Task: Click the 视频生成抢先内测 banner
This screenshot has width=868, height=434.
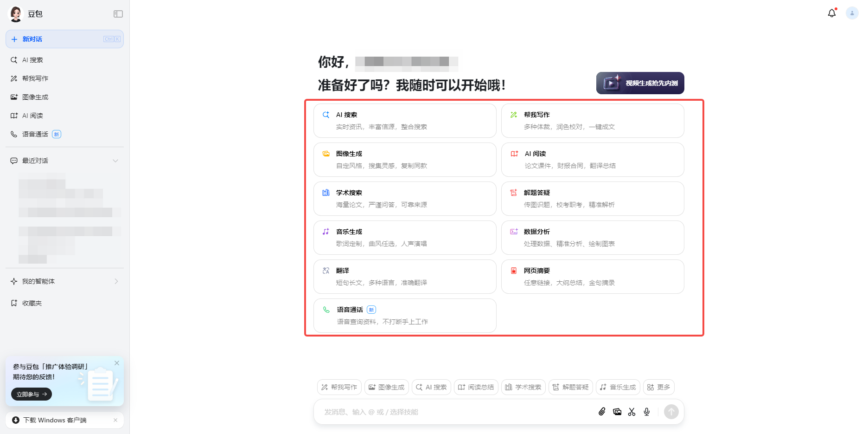Action: pyautogui.click(x=640, y=83)
